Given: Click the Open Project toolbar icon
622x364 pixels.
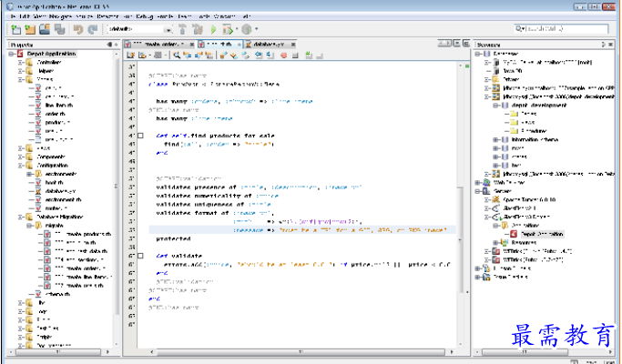Looking at the screenshot, I should (44, 29).
